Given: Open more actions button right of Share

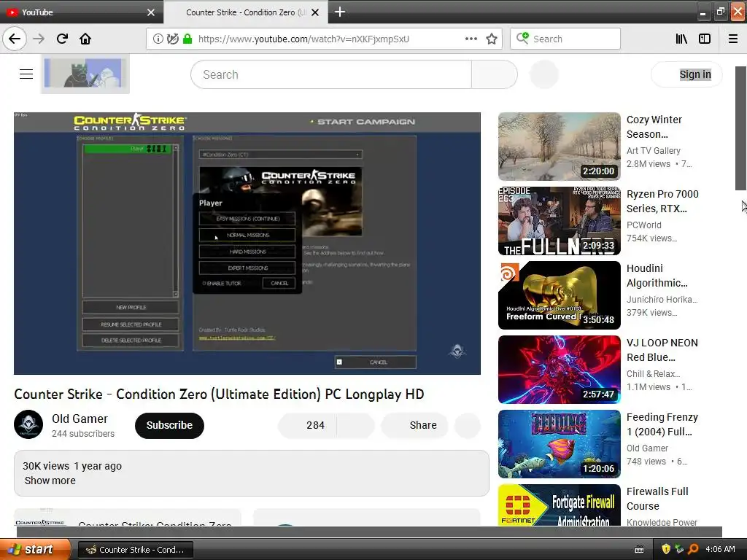Looking at the screenshot, I should (x=468, y=425).
